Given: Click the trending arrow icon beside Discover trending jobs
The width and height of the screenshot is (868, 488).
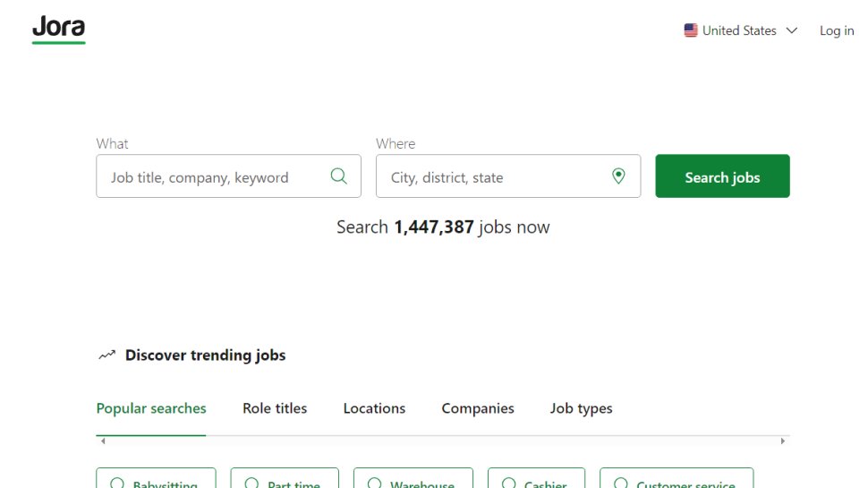Looking at the screenshot, I should coord(106,355).
